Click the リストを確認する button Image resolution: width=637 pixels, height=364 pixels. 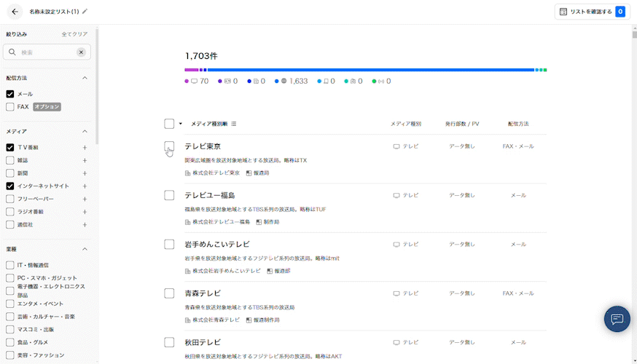point(590,12)
